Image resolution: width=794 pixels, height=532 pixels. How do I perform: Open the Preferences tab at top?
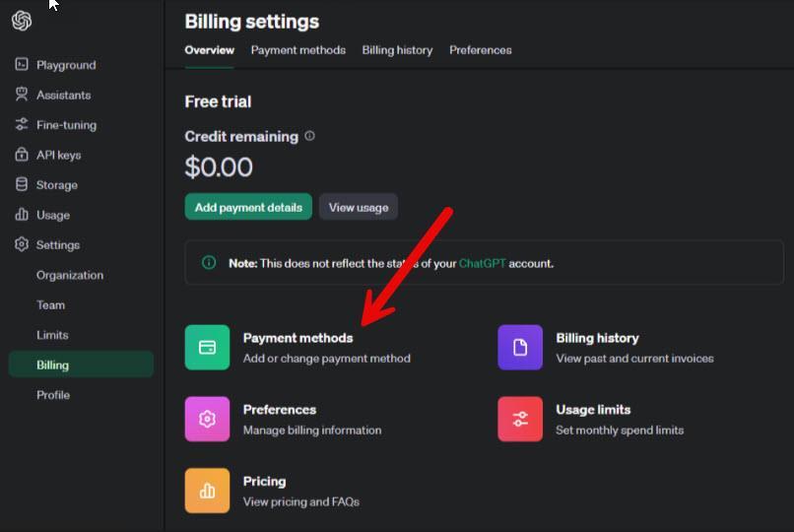point(480,50)
